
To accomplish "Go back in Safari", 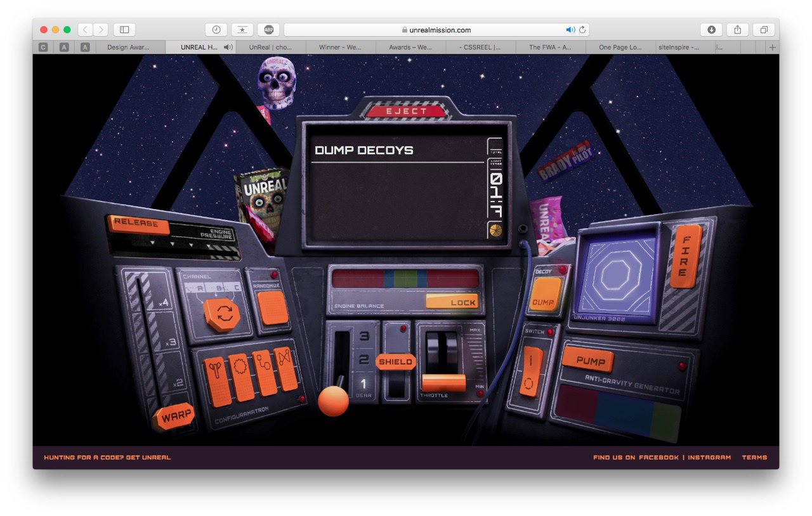I will [86, 29].
